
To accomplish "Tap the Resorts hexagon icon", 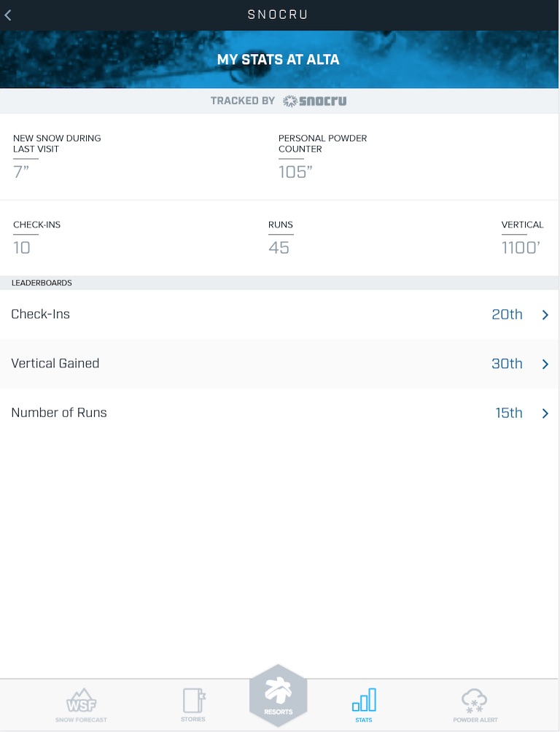I will pyautogui.click(x=279, y=696).
